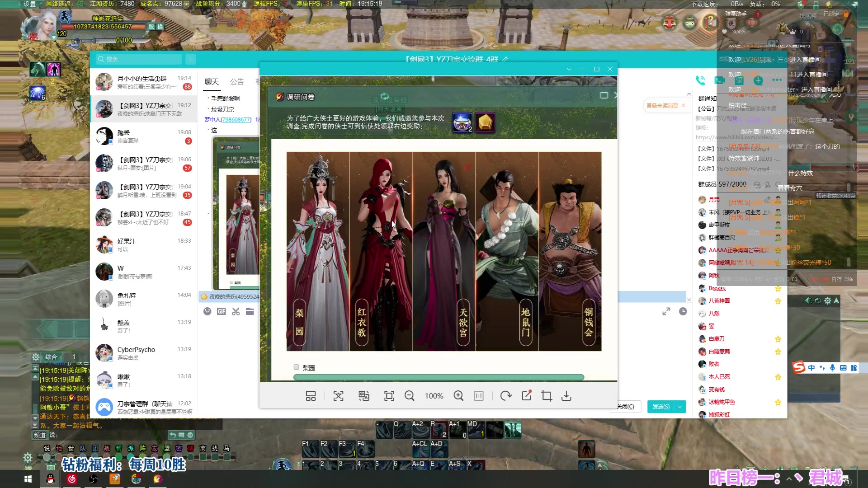The image size is (868, 488).
Task: Open chat history clock icon
Action: (683, 311)
